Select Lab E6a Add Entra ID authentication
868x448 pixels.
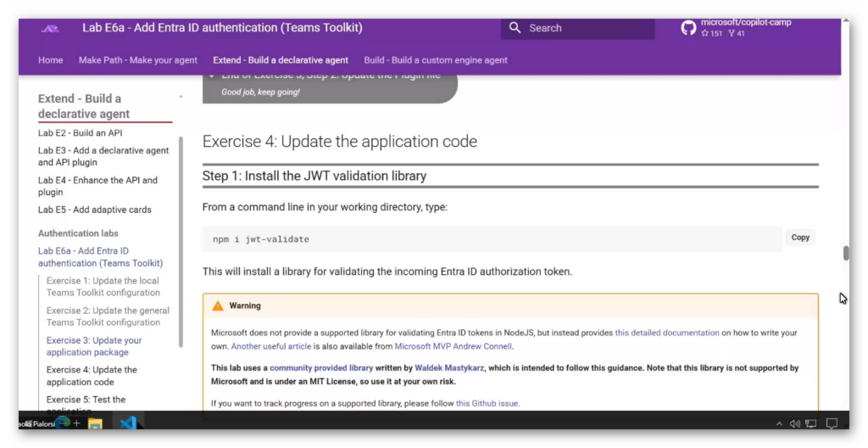(x=100, y=257)
